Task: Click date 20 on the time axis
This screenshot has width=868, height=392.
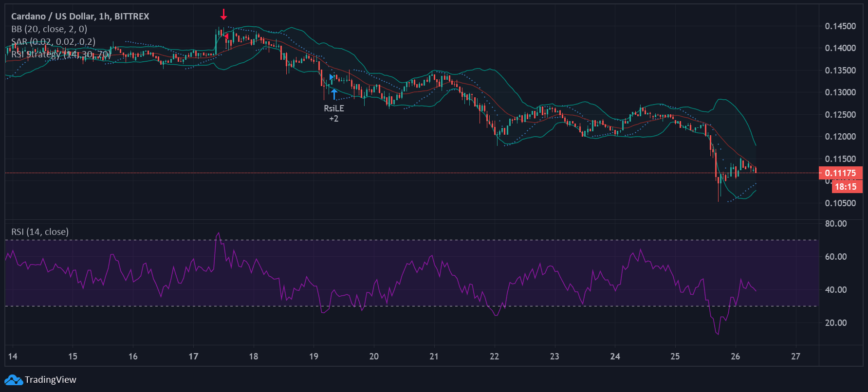Action: tap(374, 356)
